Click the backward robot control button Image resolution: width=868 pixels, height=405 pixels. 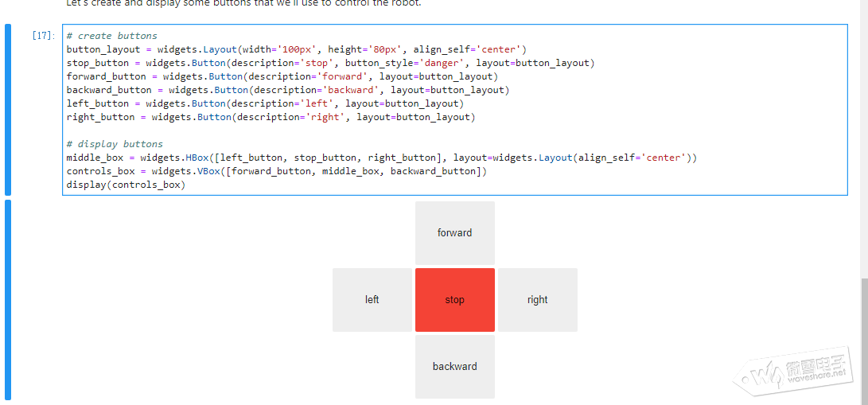[x=454, y=367]
